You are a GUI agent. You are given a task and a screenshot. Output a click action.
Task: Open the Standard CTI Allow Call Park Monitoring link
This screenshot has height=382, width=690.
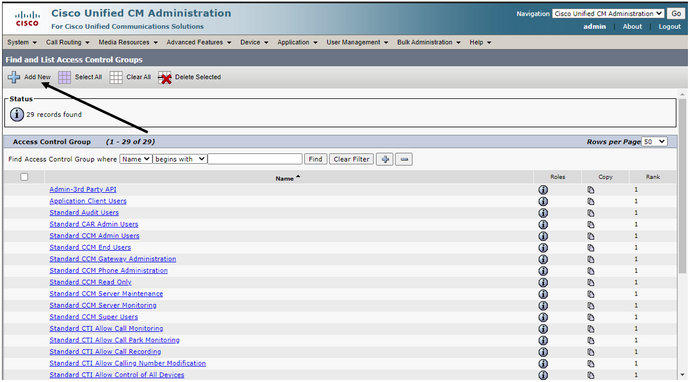[x=114, y=340]
